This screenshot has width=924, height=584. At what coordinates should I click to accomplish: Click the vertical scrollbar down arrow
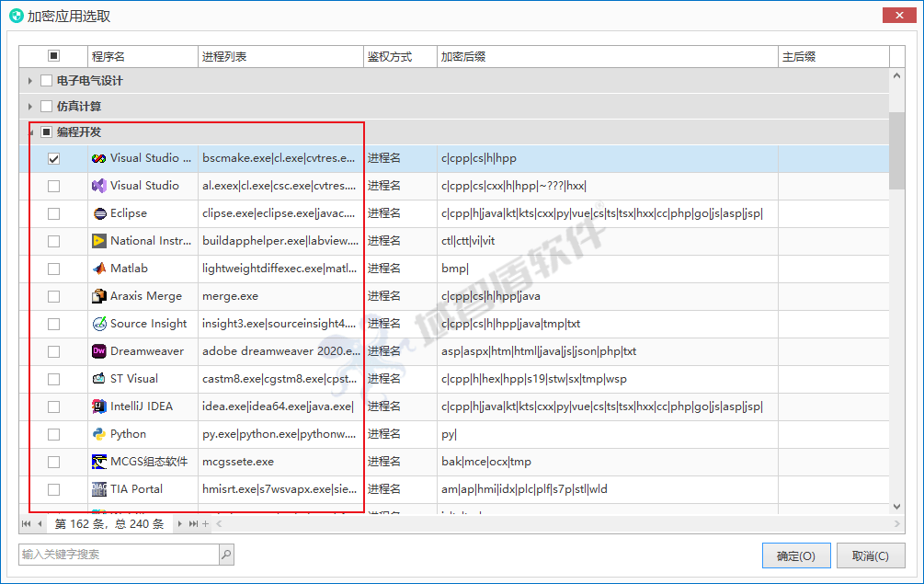pos(896,506)
